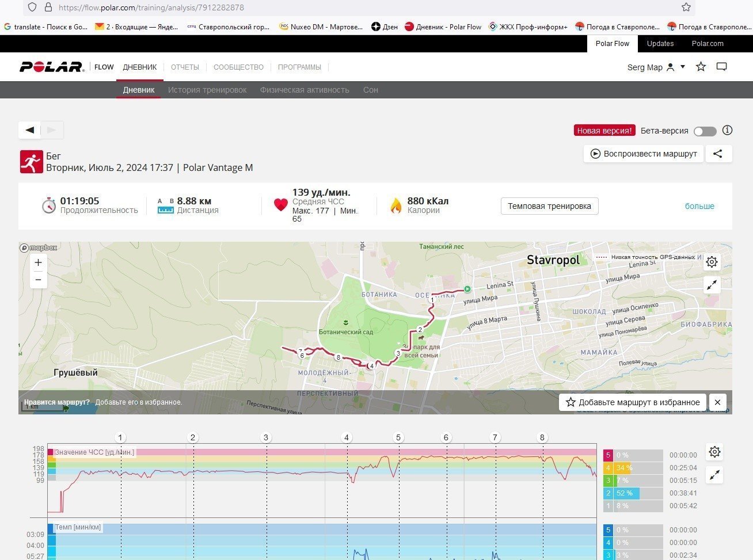Click the padlock site security icon
The height and width of the screenshot is (560, 753).
(48, 7)
